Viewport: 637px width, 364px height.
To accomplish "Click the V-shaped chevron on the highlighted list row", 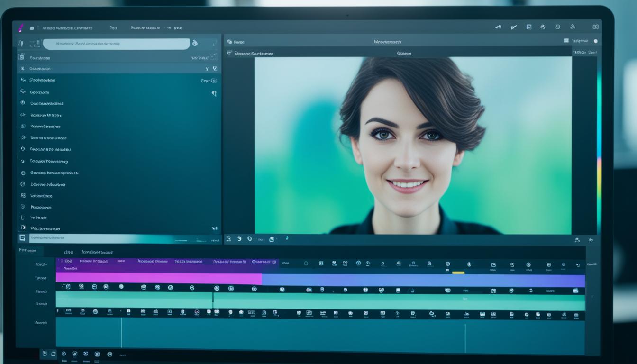I will (x=215, y=69).
